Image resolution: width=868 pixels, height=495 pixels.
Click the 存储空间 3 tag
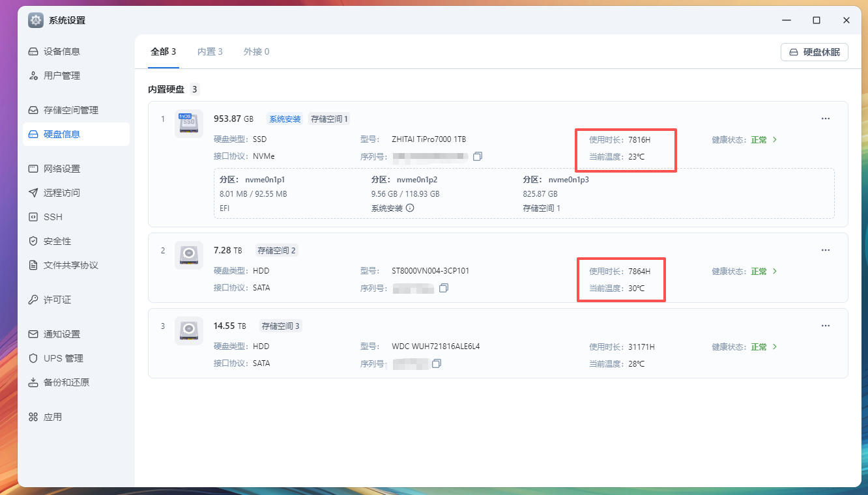point(281,326)
